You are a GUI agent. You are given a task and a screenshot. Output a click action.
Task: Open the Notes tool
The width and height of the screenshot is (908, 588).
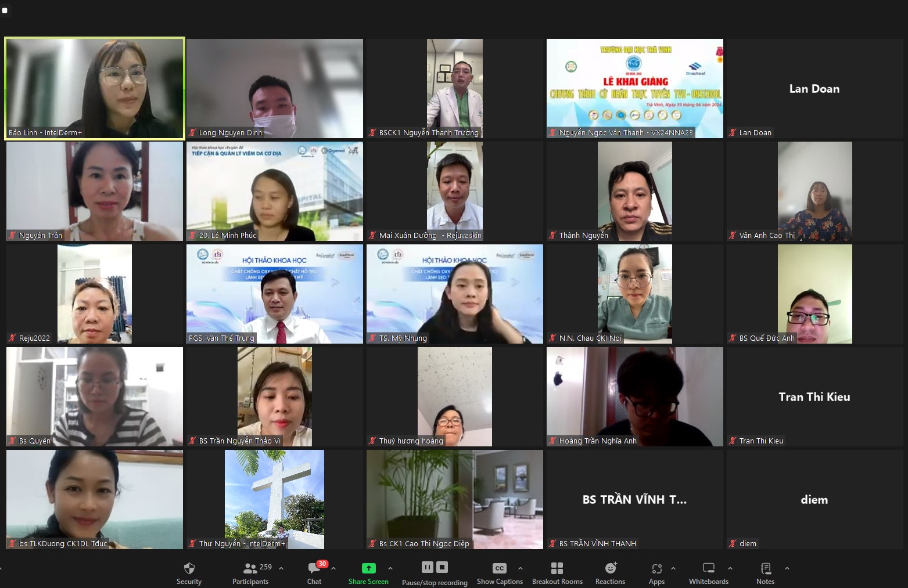[x=765, y=572]
